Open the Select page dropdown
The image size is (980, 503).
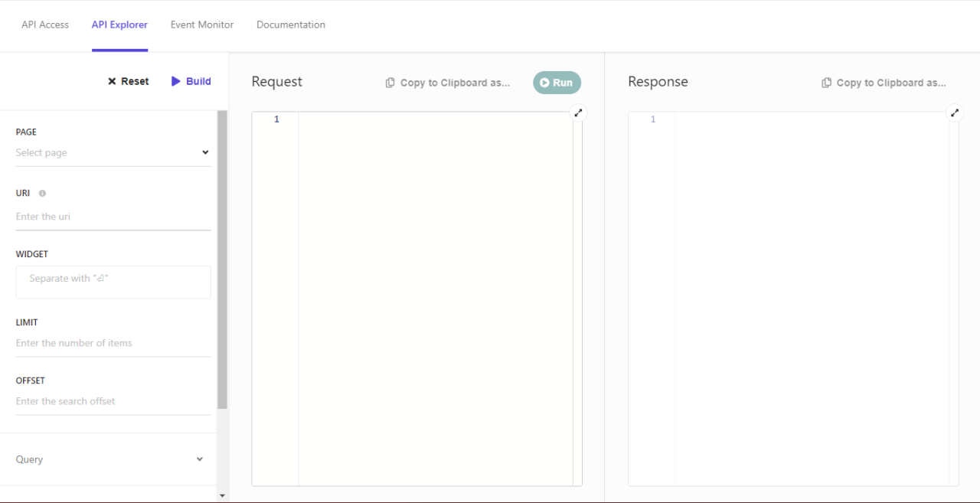(107, 152)
